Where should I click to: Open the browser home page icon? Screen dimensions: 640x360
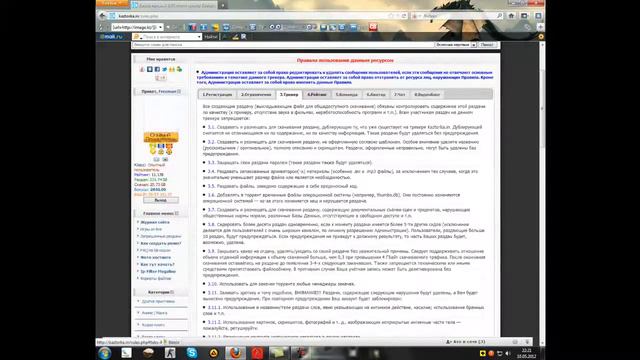[511, 16]
